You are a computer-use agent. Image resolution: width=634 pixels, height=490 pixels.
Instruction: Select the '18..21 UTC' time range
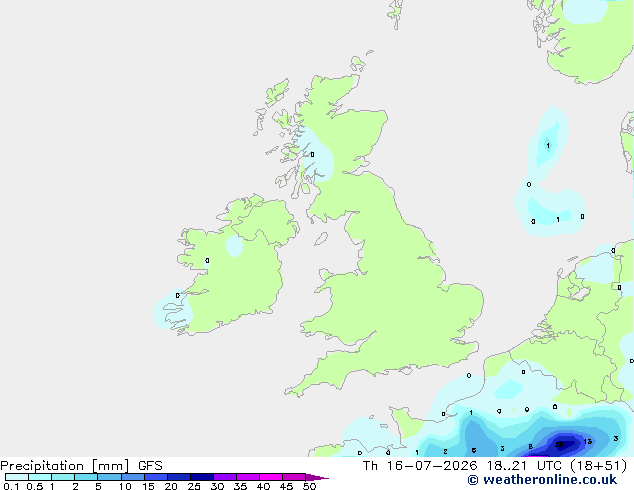[x=526, y=466]
